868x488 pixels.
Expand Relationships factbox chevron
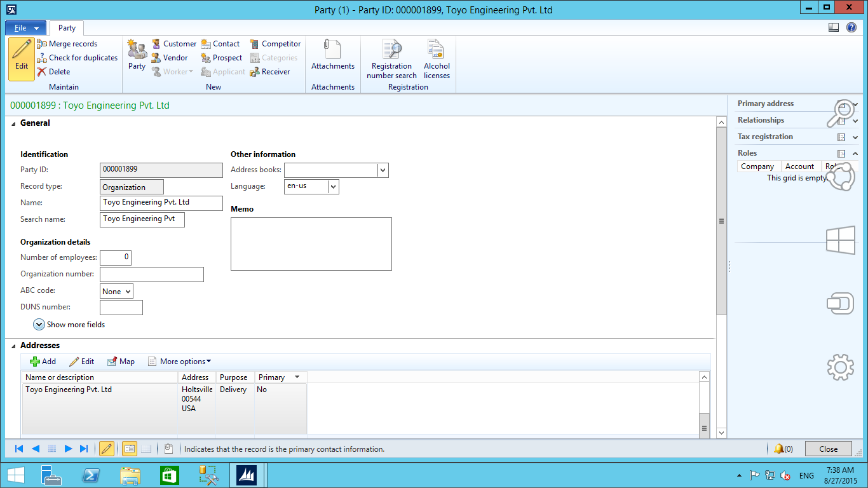(855, 120)
